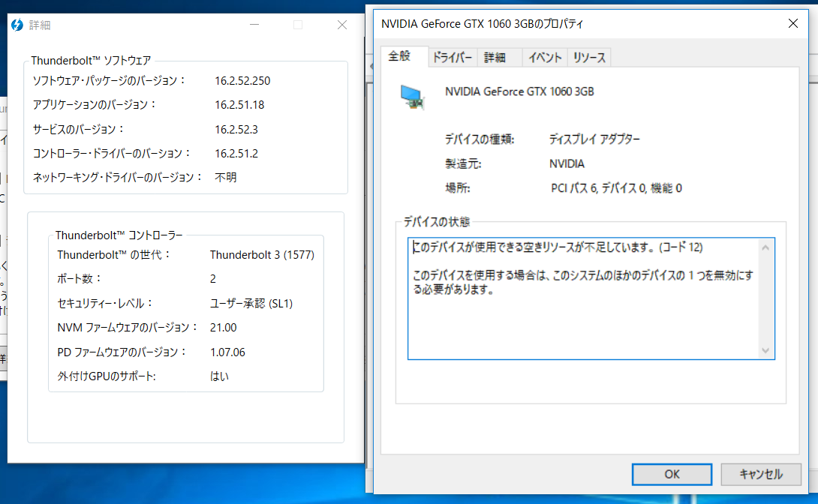Open the ドライバー tab
The image size is (818, 504).
[453, 57]
